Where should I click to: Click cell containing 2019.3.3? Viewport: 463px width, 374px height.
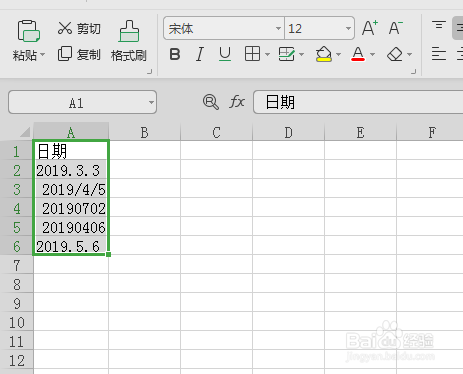pyautogui.click(x=71, y=170)
